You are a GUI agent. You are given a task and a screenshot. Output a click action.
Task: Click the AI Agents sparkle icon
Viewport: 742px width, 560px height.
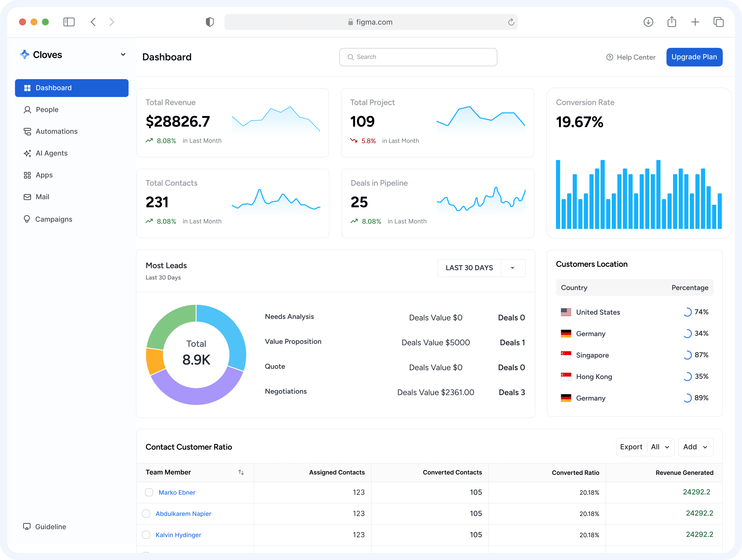click(28, 153)
